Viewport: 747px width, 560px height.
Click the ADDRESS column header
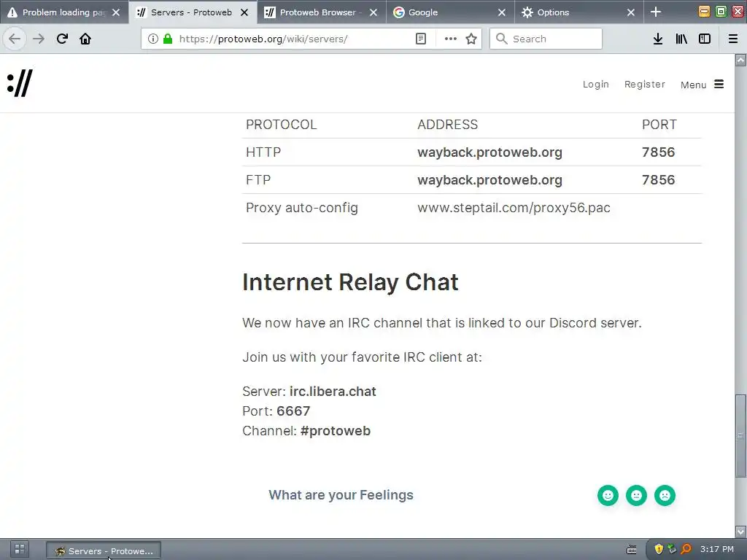pos(447,124)
